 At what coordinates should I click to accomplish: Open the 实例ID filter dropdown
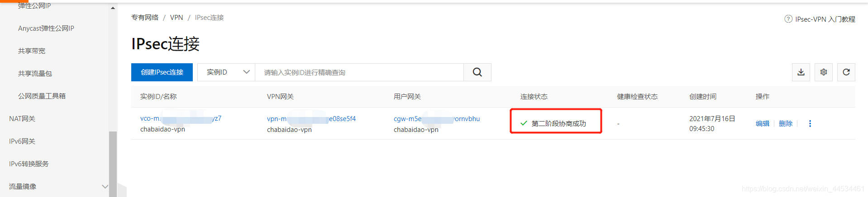click(226, 72)
